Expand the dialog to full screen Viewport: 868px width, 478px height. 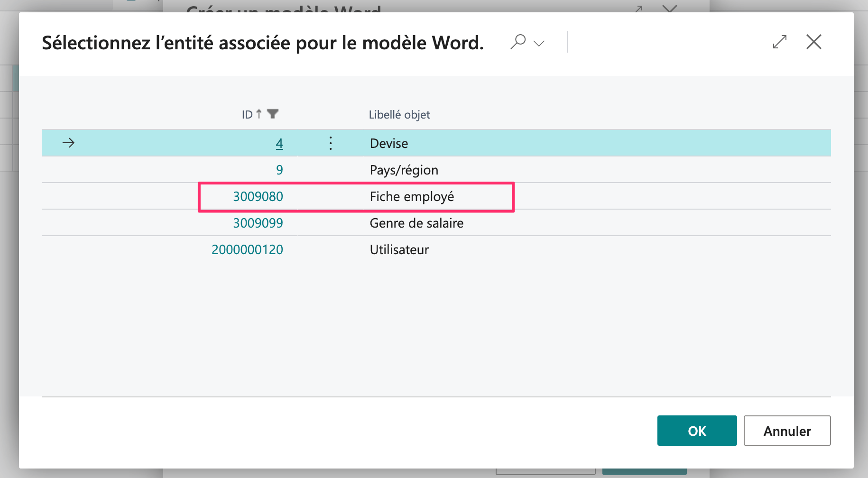tap(779, 42)
